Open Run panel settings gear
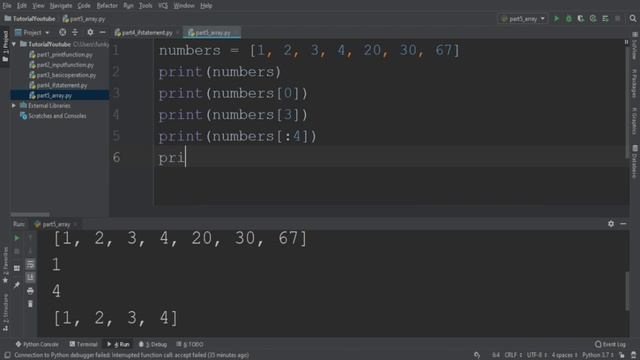This screenshot has height=360, width=640. [611, 224]
